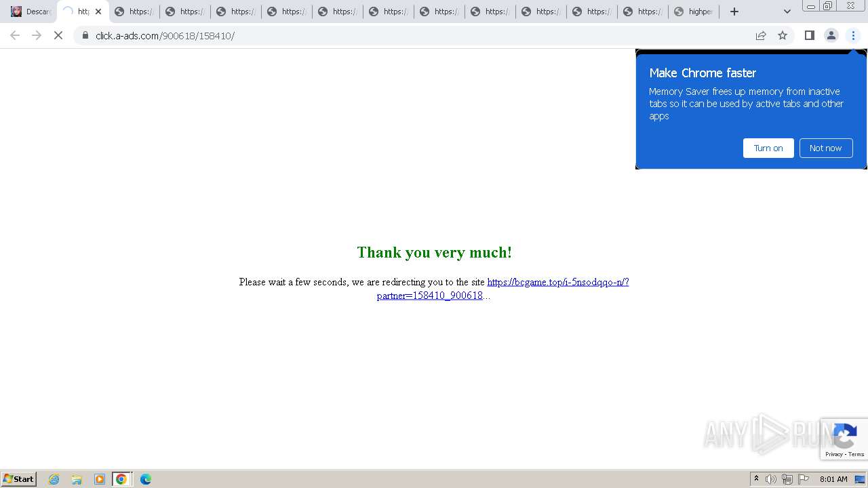Image resolution: width=868 pixels, height=488 pixels.
Task: Select the tab before highper
Action: 643,12
